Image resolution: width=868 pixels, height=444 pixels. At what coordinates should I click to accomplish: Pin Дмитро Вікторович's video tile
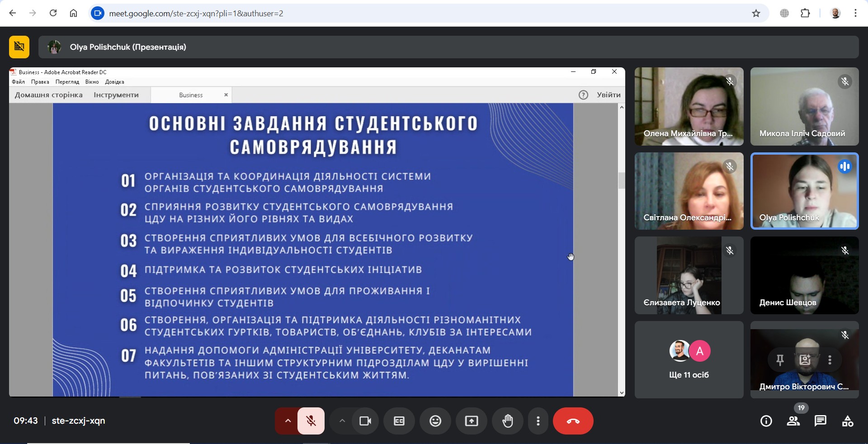(780, 360)
